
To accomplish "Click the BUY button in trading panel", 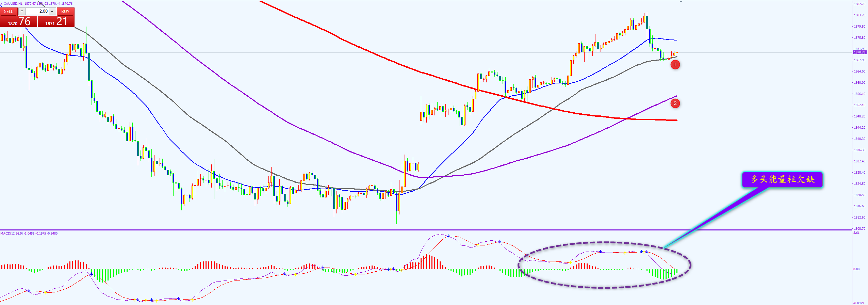I will 65,11.
